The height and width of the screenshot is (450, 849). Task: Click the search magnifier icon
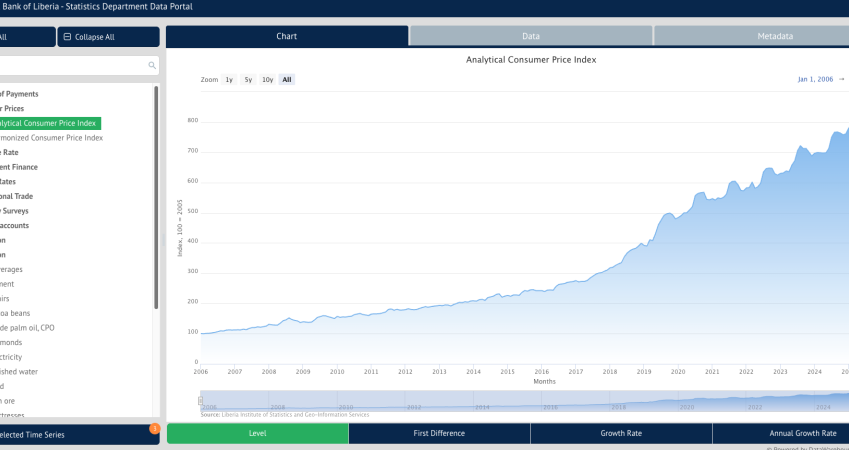(x=152, y=66)
